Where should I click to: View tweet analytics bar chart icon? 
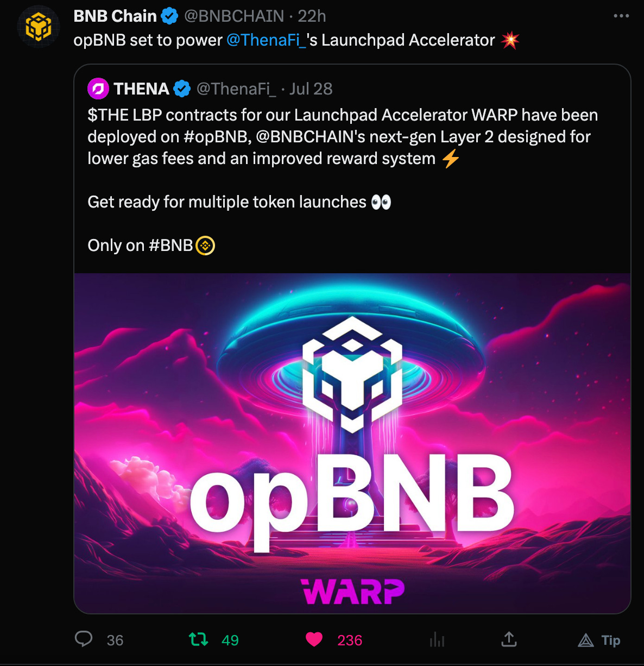click(x=437, y=639)
